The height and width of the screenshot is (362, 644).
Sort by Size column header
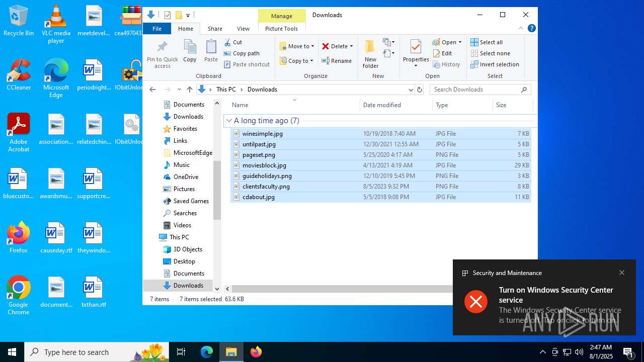coord(512,105)
